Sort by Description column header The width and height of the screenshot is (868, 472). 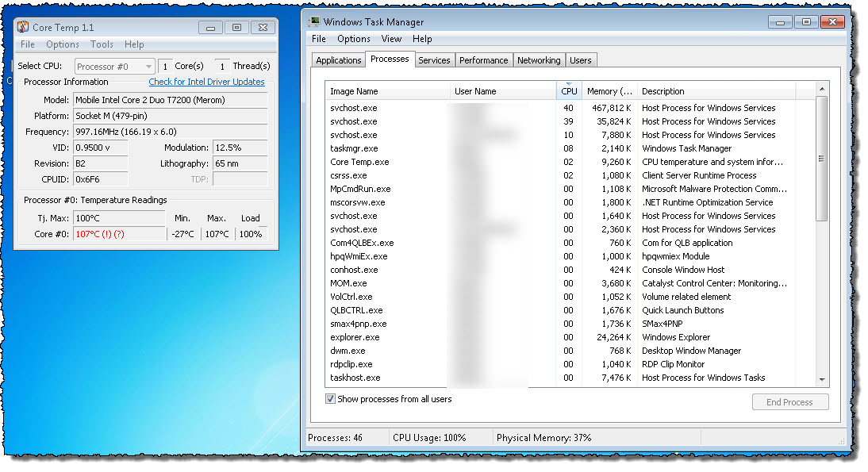[716, 91]
